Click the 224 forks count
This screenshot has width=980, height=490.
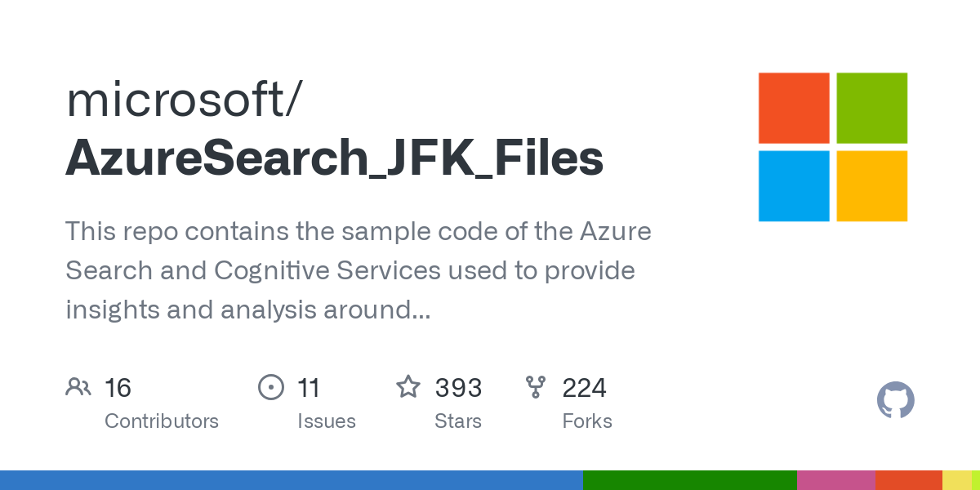(584, 387)
